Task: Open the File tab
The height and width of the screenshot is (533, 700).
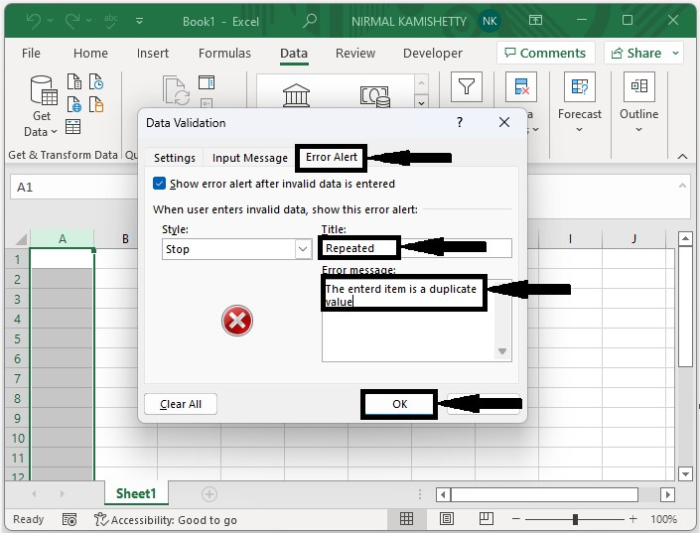Action: 31,53
